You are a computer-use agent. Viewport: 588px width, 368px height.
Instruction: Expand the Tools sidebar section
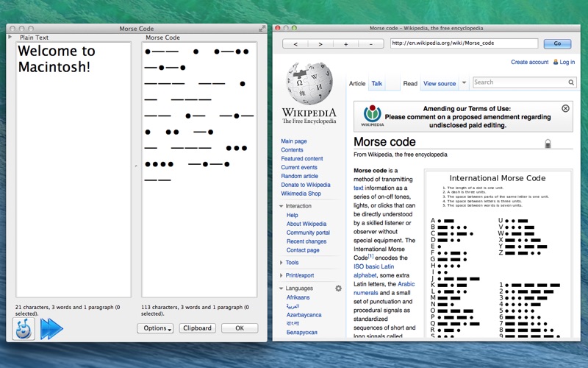coord(282,263)
